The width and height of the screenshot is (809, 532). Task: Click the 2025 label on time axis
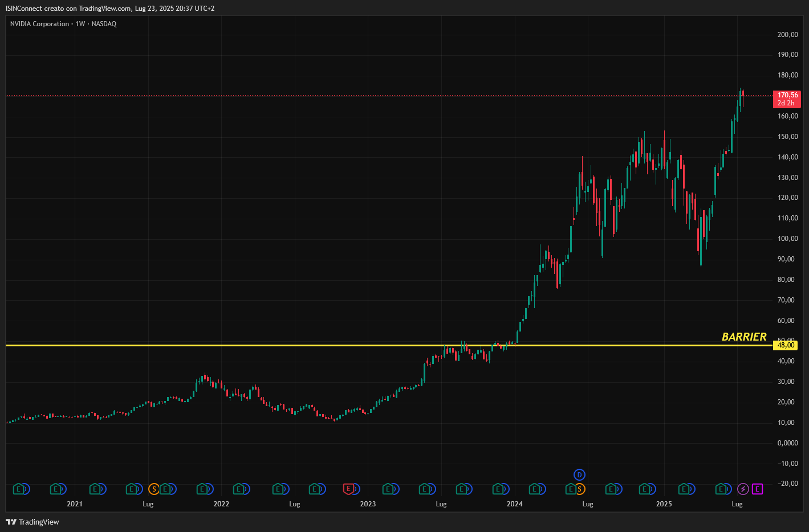(664, 504)
